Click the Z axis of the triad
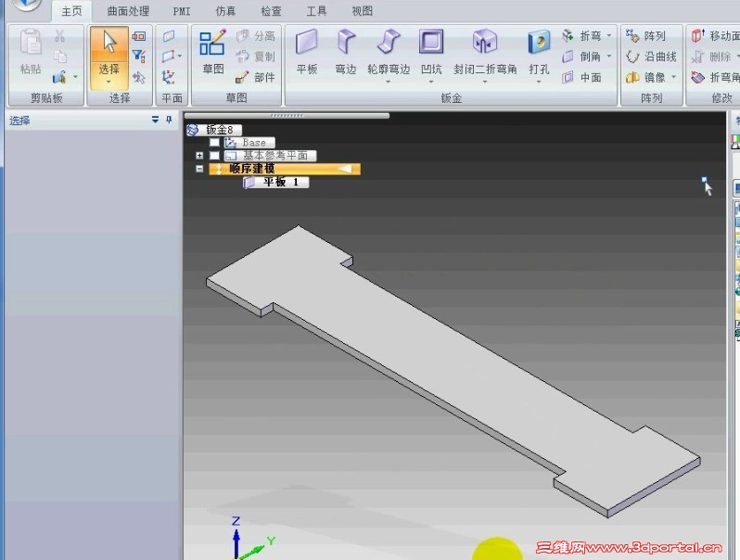The height and width of the screenshot is (560, 740). coord(236,538)
